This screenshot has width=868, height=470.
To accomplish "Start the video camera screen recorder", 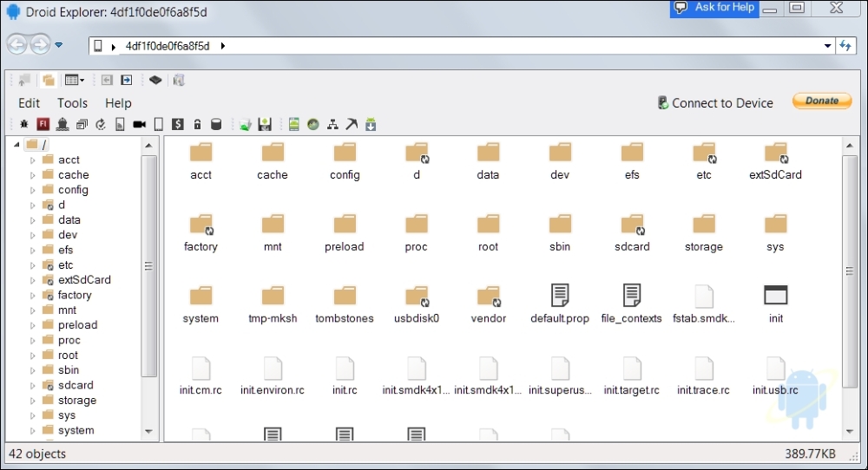I will coord(139,124).
